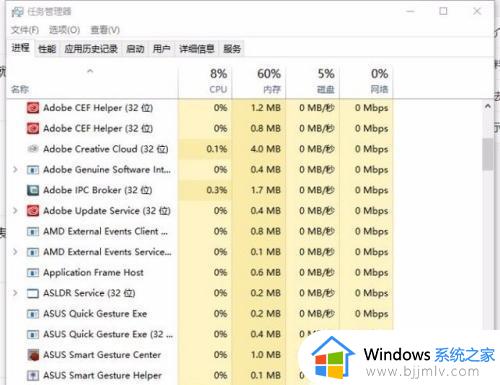This screenshot has height=385, width=500.
Task: Sort by CPU column header
Action: [x=205, y=82]
